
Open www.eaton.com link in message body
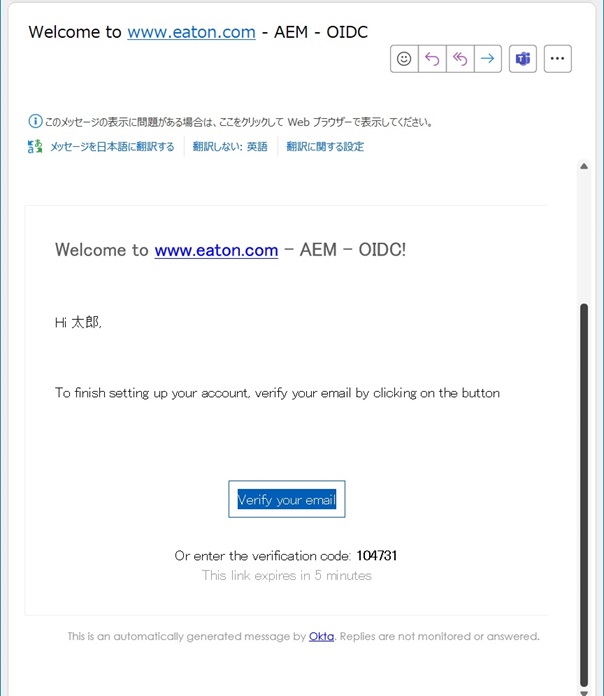tap(216, 250)
